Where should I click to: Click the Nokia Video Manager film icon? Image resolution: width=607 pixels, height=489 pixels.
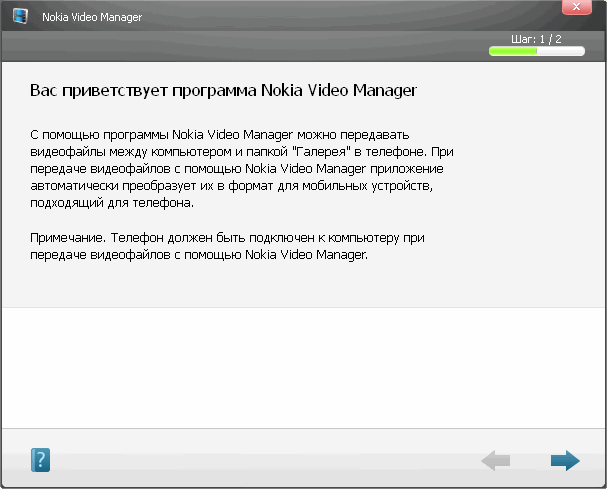[x=21, y=16]
